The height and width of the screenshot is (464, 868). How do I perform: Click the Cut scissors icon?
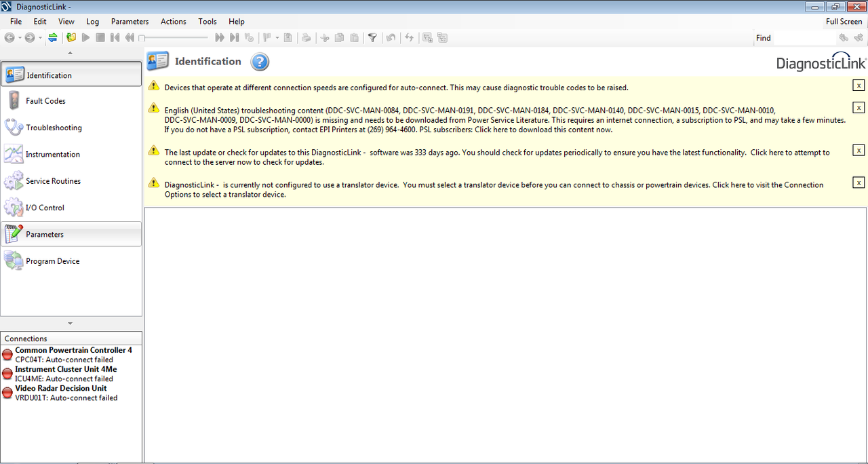pyautogui.click(x=325, y=38)
